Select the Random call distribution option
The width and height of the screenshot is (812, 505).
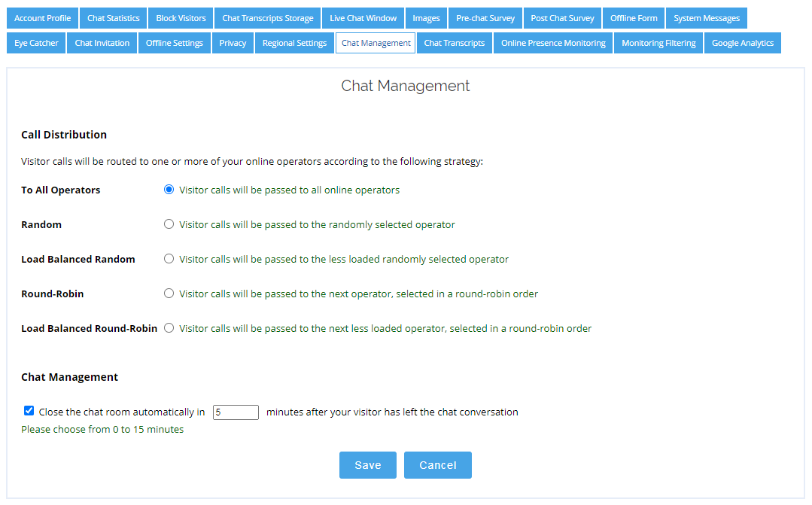169,224
